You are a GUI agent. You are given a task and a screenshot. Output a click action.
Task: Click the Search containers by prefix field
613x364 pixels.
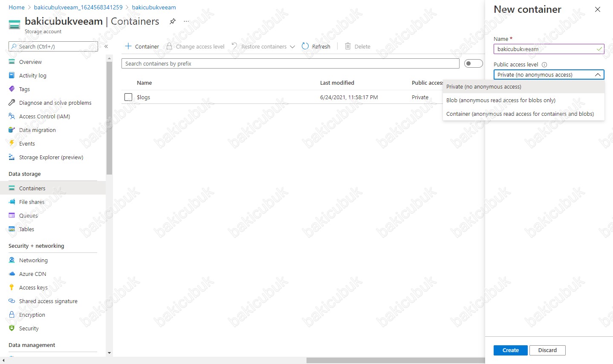pos(290,63)
